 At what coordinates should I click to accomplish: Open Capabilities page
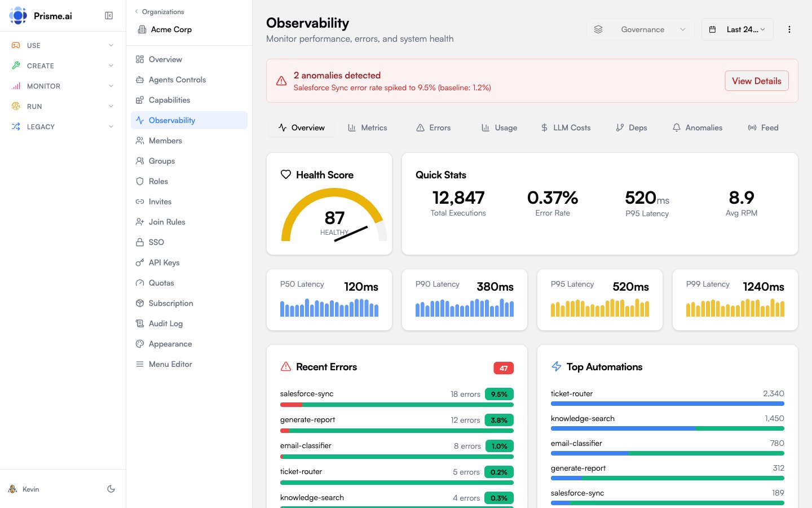189,100
